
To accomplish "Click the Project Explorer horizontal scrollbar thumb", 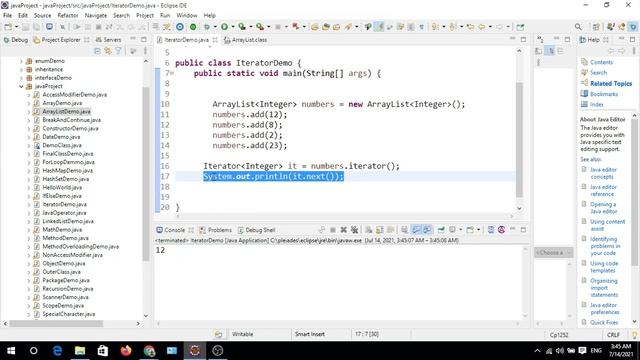I will click(56, 324).
